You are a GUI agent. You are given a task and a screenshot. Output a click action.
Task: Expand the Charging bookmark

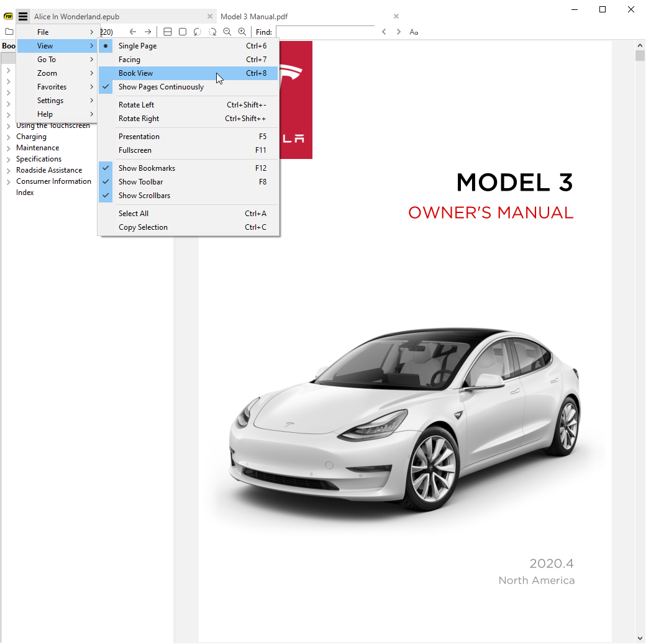coord(8,137)
